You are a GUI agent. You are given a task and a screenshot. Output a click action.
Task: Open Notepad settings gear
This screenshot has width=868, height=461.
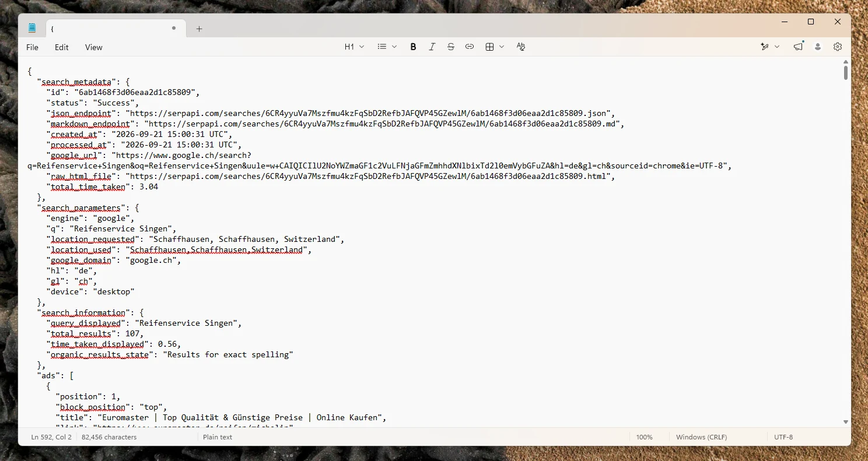[x=838, y=47]
